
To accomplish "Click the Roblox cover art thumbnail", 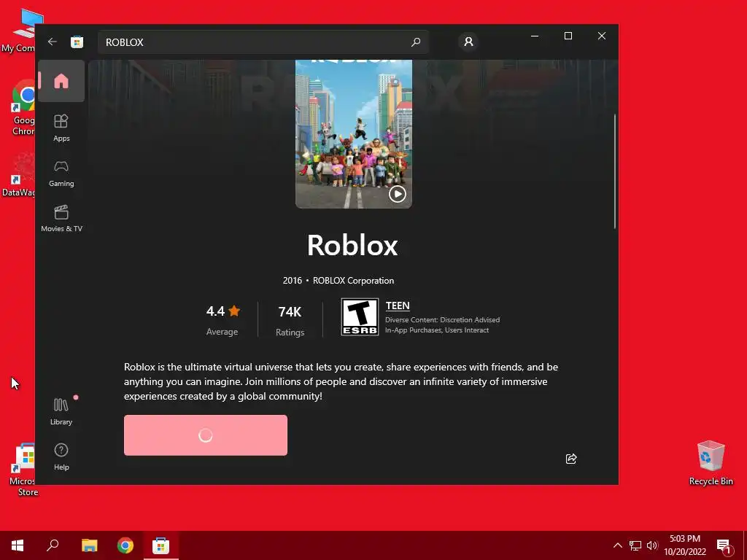I will click(354, 134).
